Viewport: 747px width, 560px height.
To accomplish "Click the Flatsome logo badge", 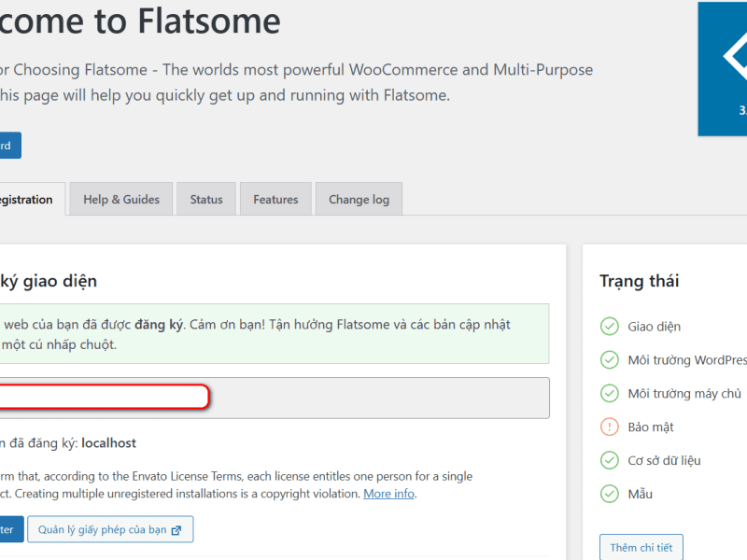I will [x=722, y=69].
